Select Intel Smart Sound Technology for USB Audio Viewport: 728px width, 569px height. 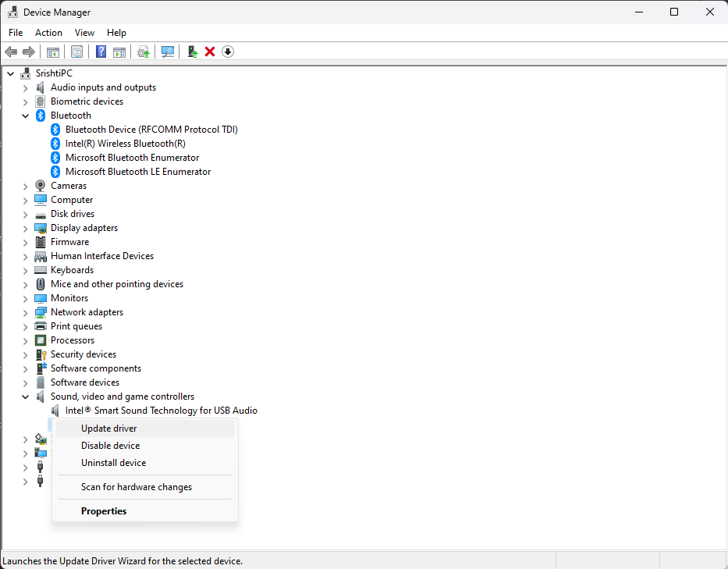[161, 411]
